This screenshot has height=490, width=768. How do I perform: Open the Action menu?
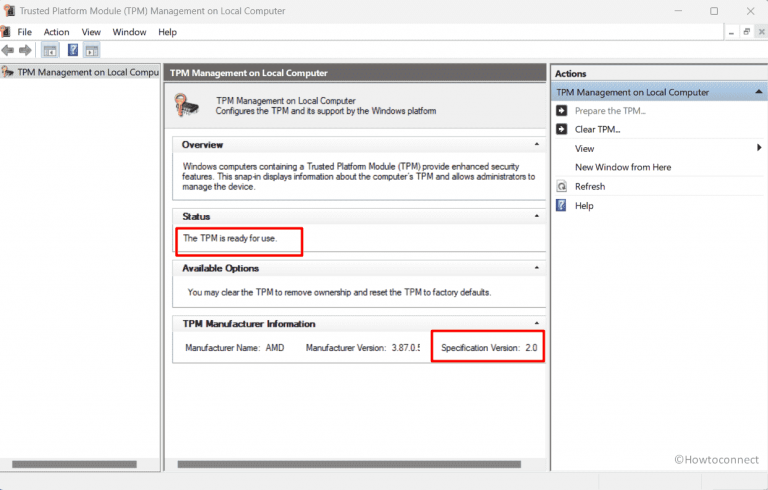click(x=56, y=32)
